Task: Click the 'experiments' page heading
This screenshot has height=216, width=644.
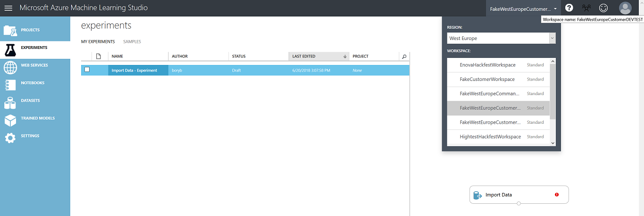Action: pyautogui.click(x=106, y=25)
